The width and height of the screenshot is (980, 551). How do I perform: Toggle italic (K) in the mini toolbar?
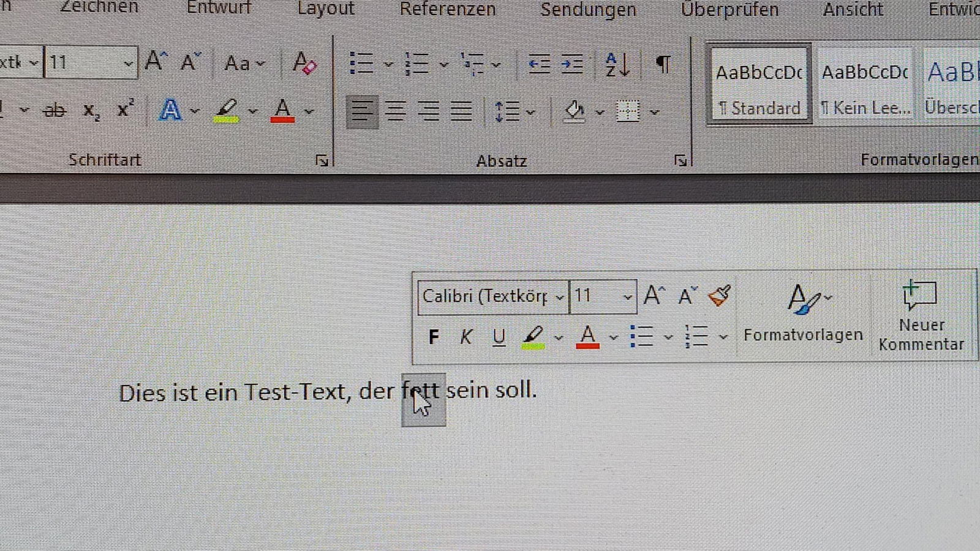(466, 337)
